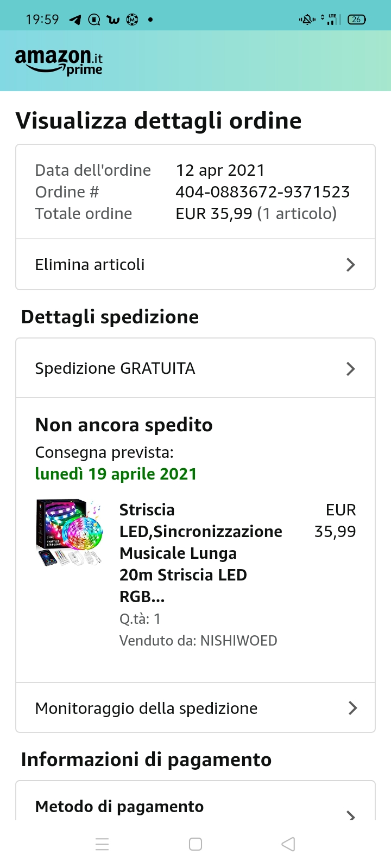The image size is (391, 868).
Task: Expand Monitoraggio della spedizione chevron
Action: coord(352,708)
